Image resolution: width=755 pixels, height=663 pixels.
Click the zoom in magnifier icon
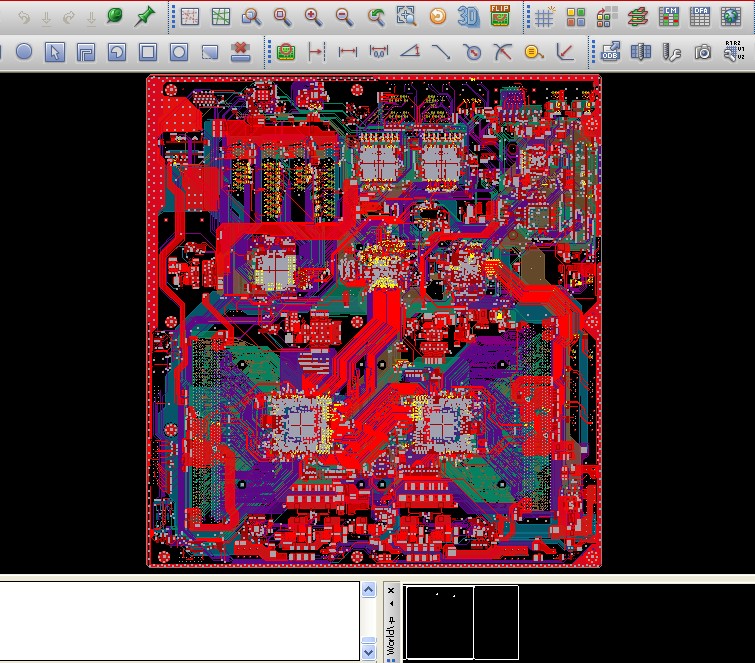pyautogui.click(x=313, y=16)
